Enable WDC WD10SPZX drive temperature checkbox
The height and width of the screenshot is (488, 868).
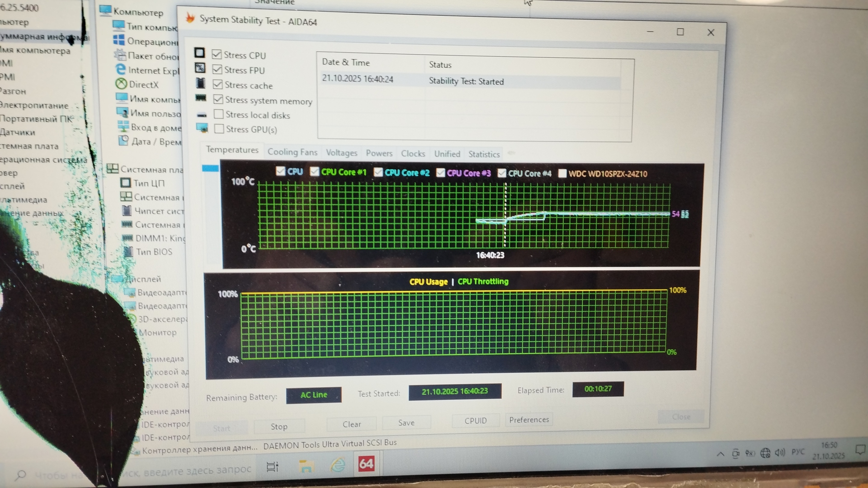point(562,174)
